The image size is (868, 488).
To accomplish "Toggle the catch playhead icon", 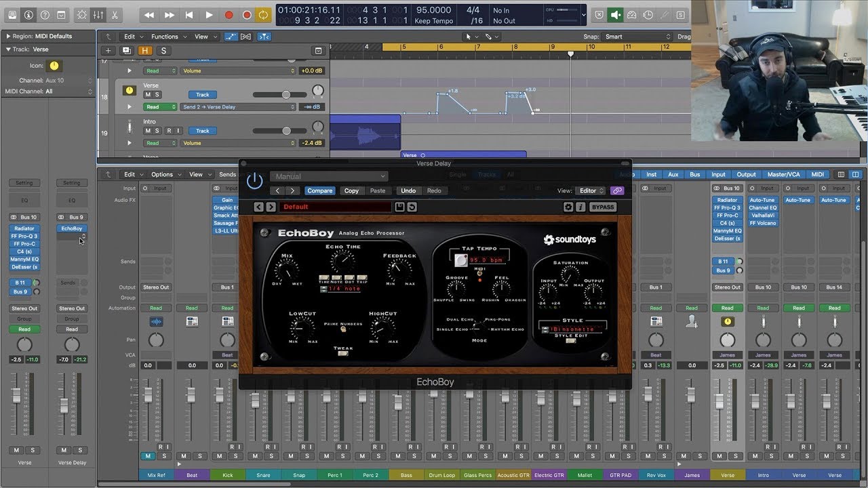I will [x=264, y=37].
